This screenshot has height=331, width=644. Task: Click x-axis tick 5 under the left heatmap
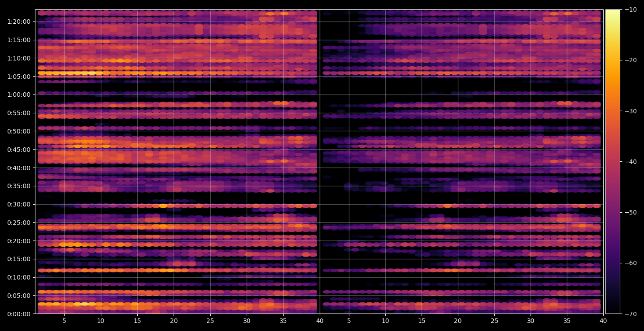[64, 321]
